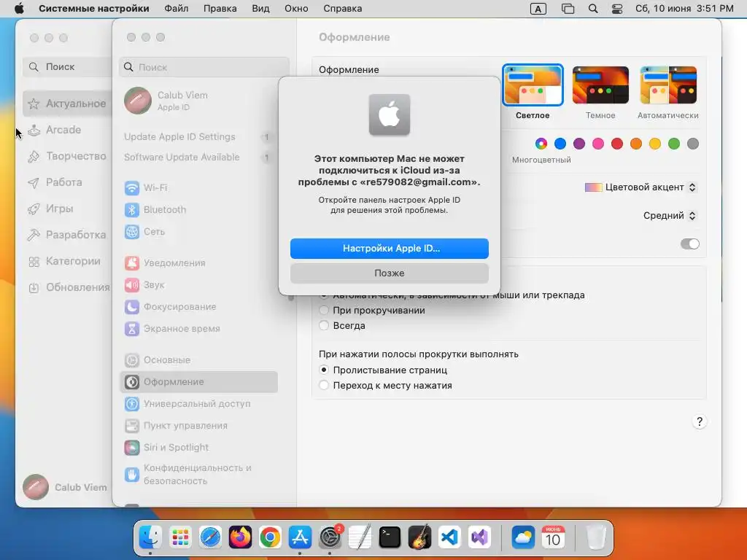Image resolution: width=747 pixels, height=560 pixels.
Task: Open Пункт управления settings
Action: pos(198,426)
